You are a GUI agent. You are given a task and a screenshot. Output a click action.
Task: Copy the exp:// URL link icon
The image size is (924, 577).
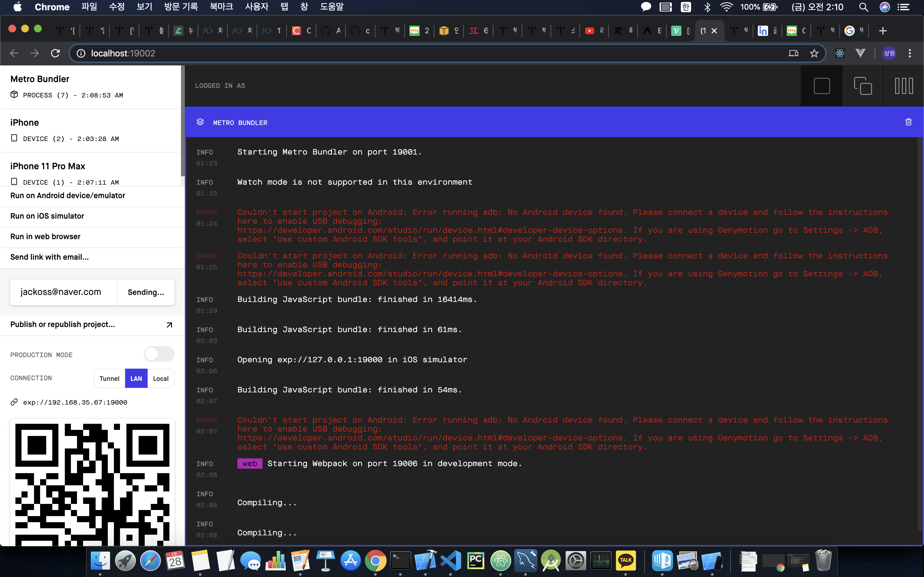(x=14, y=402)
